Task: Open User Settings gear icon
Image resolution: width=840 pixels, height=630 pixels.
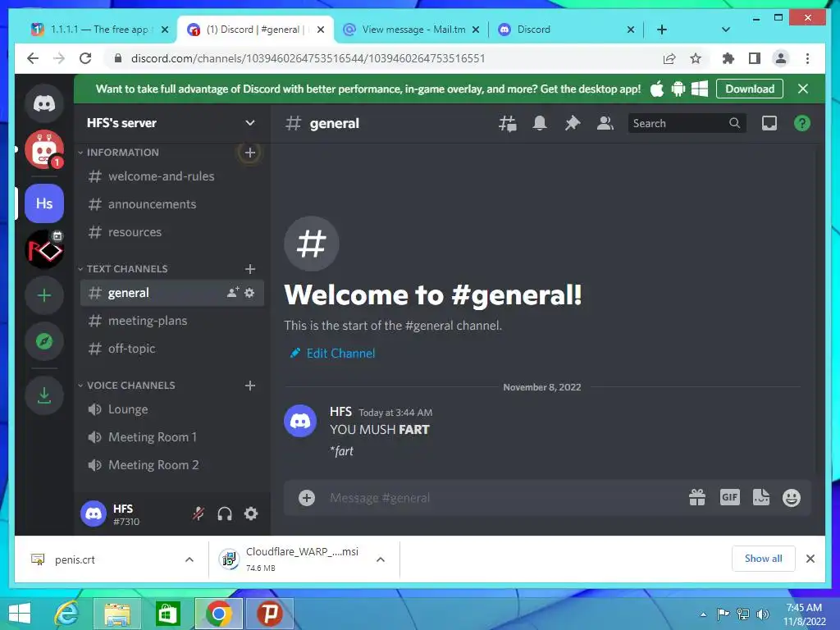Action: (251, 514)
